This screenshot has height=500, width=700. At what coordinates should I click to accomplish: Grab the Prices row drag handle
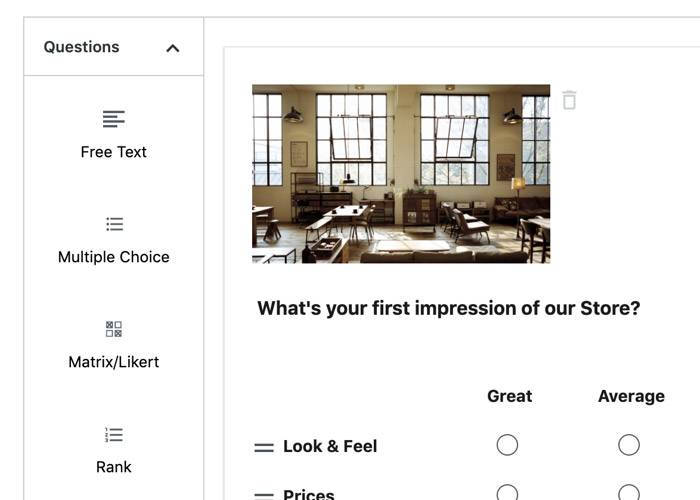[x=264, y=495]
